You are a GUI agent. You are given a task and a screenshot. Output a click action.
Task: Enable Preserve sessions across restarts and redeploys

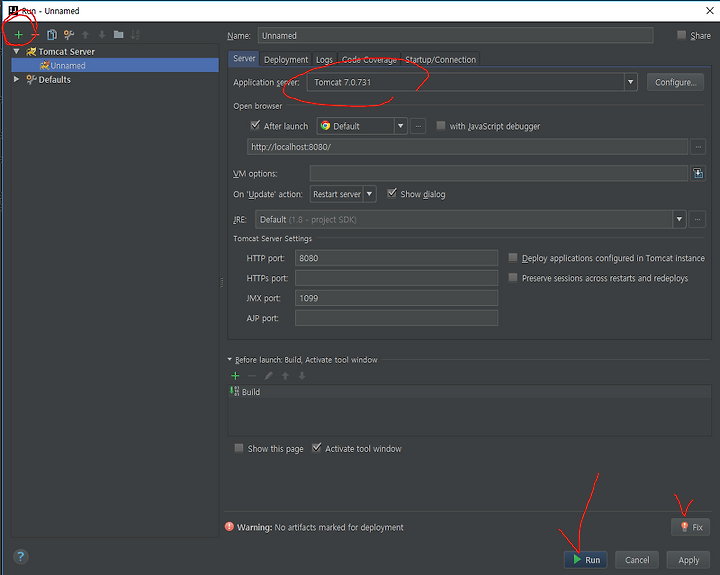pos(513,277)
